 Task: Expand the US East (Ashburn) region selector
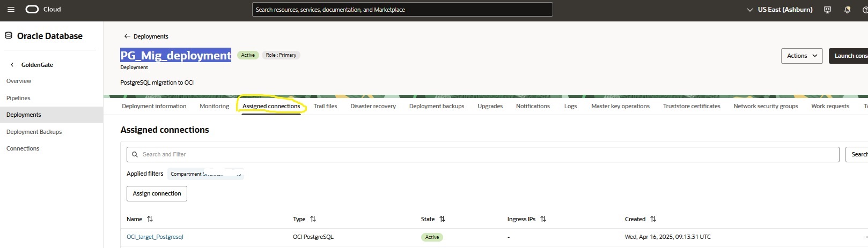point(779,10)
